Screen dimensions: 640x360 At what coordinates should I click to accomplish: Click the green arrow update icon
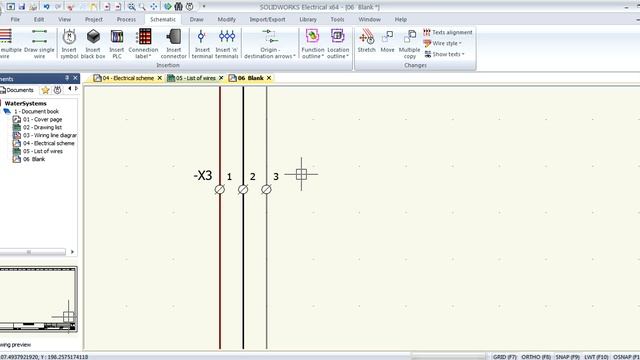[167, 7]
